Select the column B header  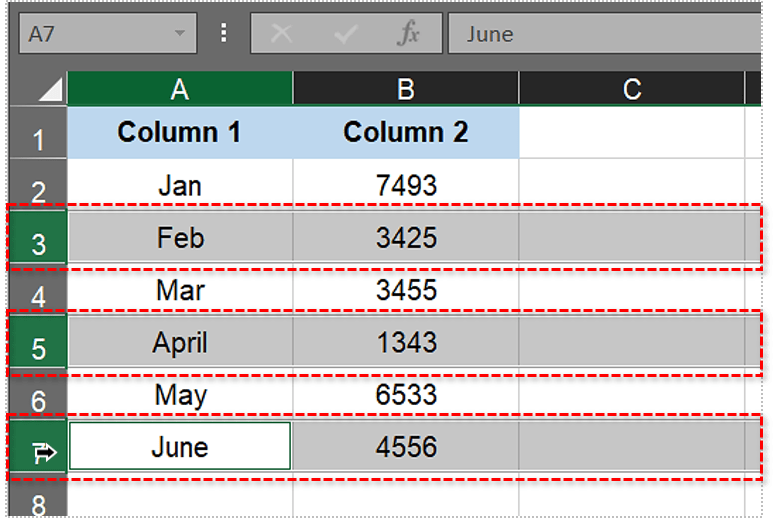405,89
